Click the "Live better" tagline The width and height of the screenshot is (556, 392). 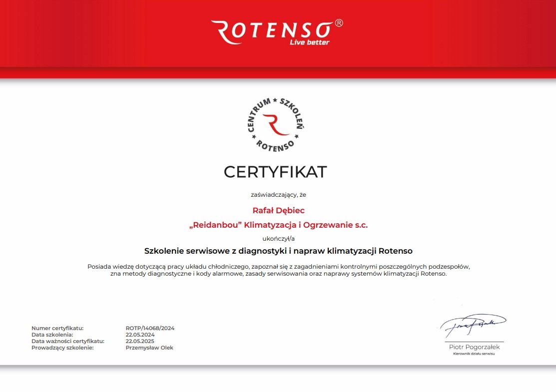pyautogui.click(x=310, y=42)
